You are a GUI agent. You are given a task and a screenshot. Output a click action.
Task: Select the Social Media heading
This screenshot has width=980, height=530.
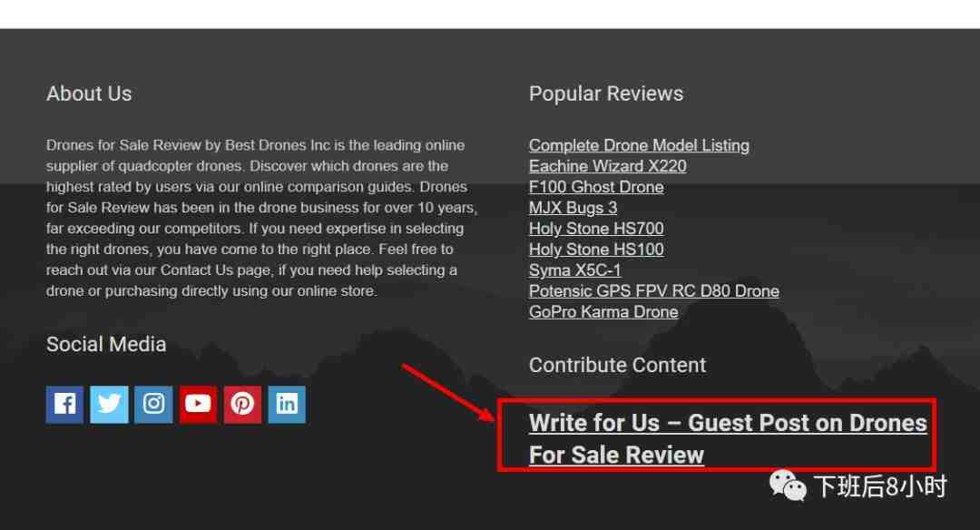tap(106, 344)
